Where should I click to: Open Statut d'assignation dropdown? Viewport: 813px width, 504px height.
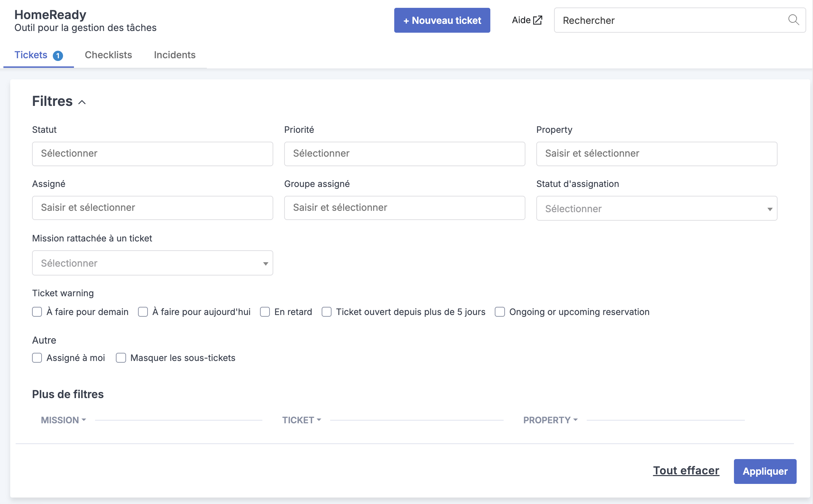pyautogui.click(x=657, y=208)
